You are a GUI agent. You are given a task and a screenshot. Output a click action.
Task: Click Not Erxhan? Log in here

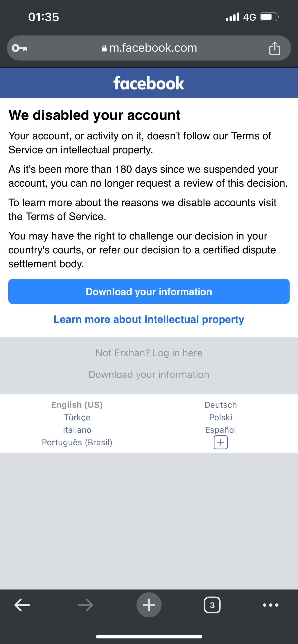point(149,353)
